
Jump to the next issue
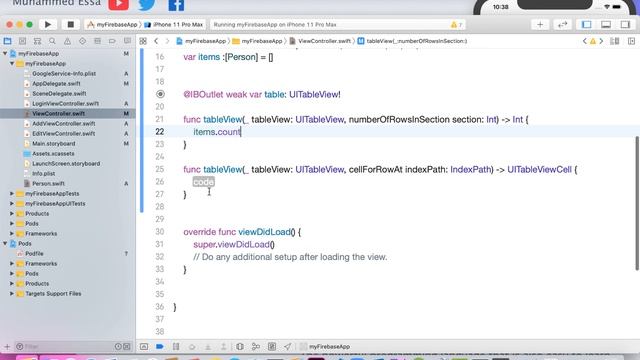[x=601, y=41]
